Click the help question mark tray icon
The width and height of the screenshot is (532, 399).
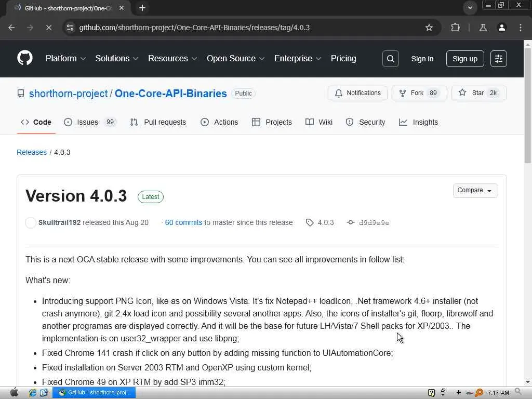(431, 393)
